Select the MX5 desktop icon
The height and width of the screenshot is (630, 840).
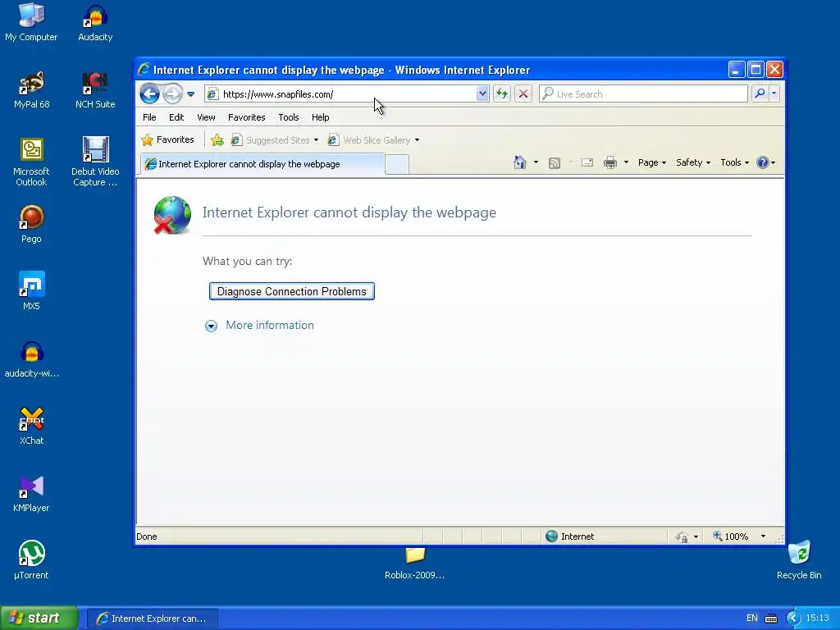click(x=31, y=291)
